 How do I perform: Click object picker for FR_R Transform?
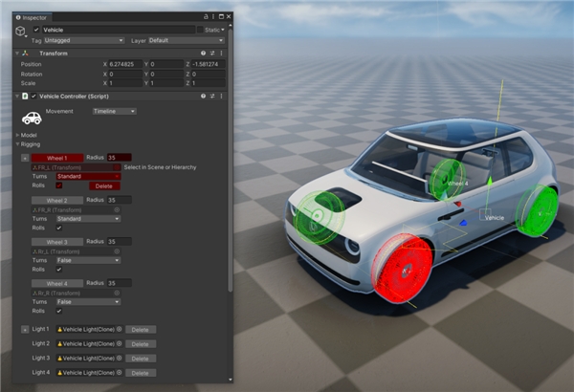click(x=117, y=210)
